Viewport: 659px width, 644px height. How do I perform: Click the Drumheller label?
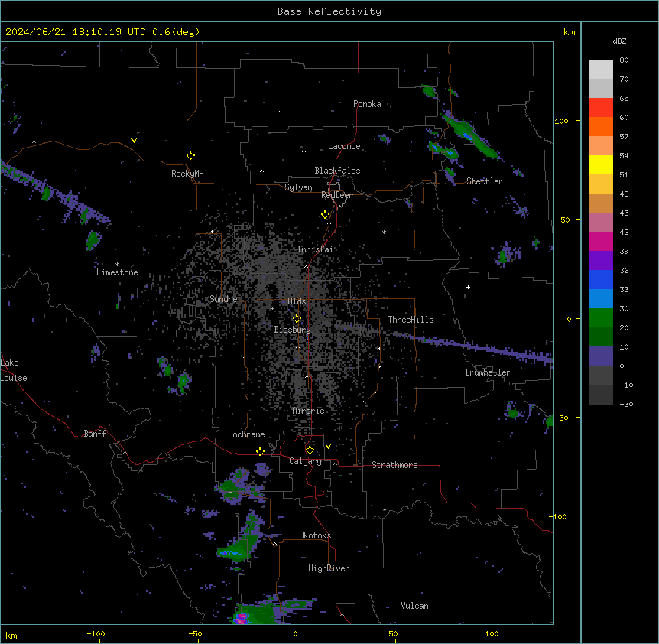(x=488, y=372)
